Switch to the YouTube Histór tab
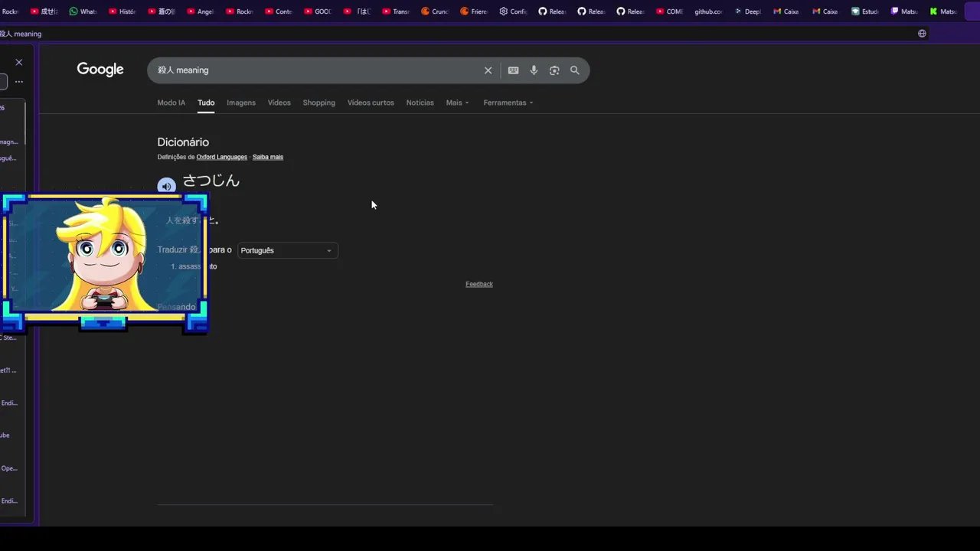 pyautogui.click(x=122, y=11)
